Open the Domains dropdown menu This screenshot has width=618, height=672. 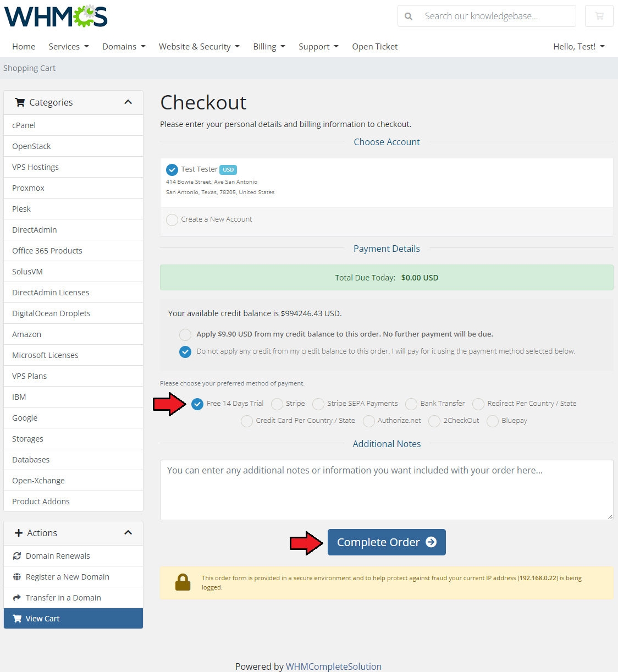coord(124,47)
